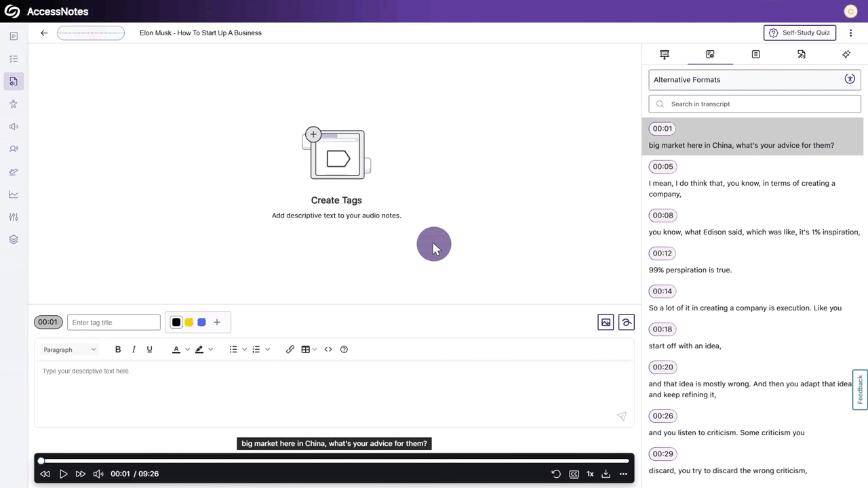Screen dimensions: 868x488
Task: Open the freehand scribble drawing tool
Action: click(627, 323)
